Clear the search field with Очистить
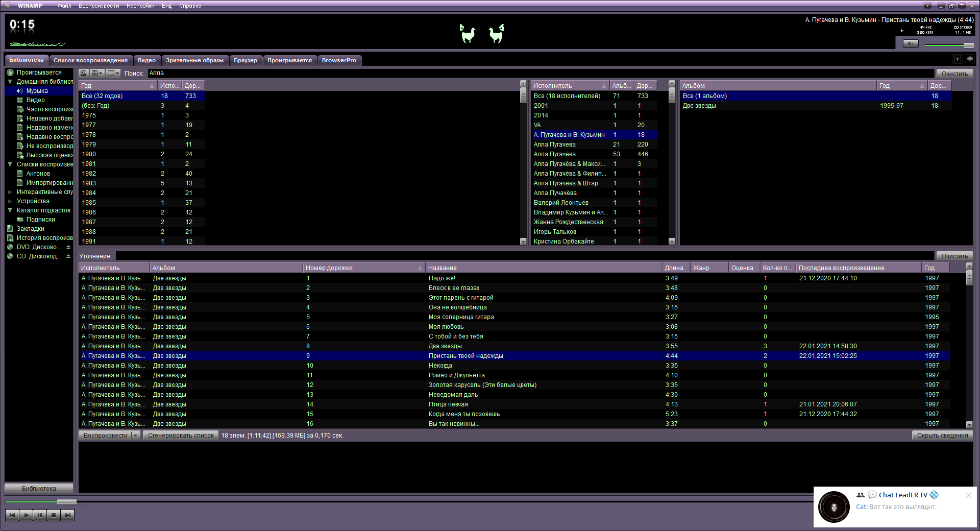 point(954,74)
